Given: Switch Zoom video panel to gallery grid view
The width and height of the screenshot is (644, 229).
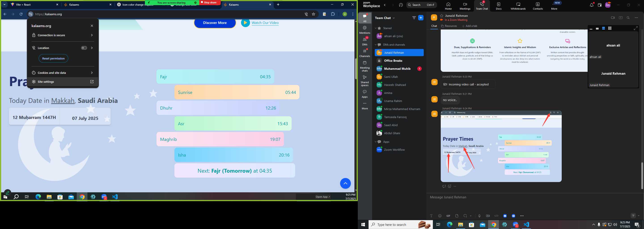Looking at the screenshot, I should coord(610,28).
